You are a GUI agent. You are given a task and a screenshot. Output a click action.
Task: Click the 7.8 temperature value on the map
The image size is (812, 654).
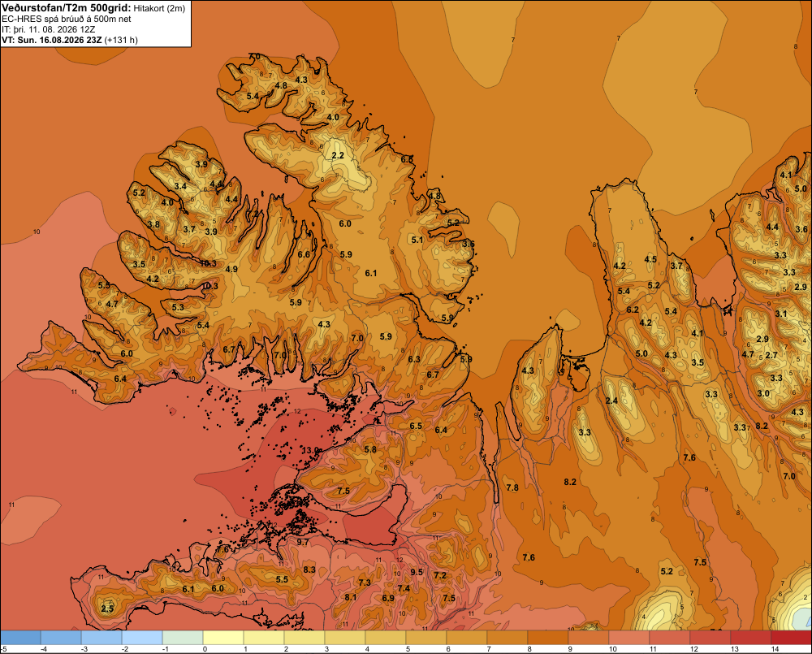(512, 487)
